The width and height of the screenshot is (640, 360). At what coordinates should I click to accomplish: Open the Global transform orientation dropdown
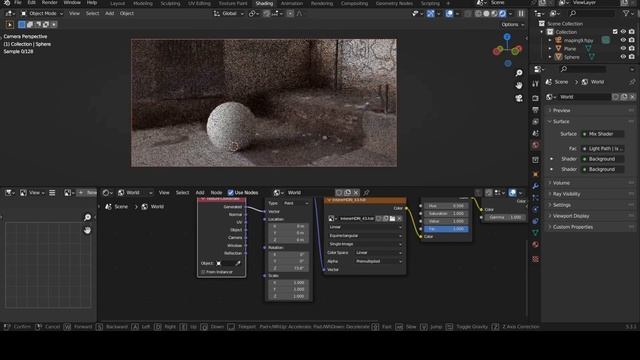click(x=229, y=13)
